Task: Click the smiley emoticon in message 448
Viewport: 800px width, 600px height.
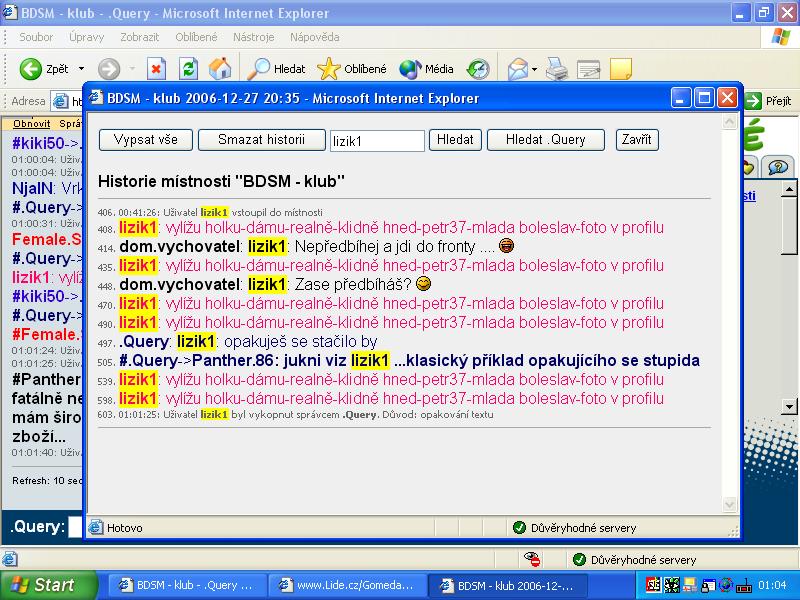Action: (423, 284)
